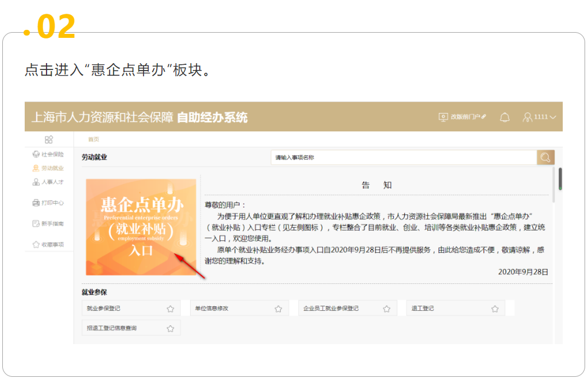Open 社会保险 in the sidebar

[48, 154]
